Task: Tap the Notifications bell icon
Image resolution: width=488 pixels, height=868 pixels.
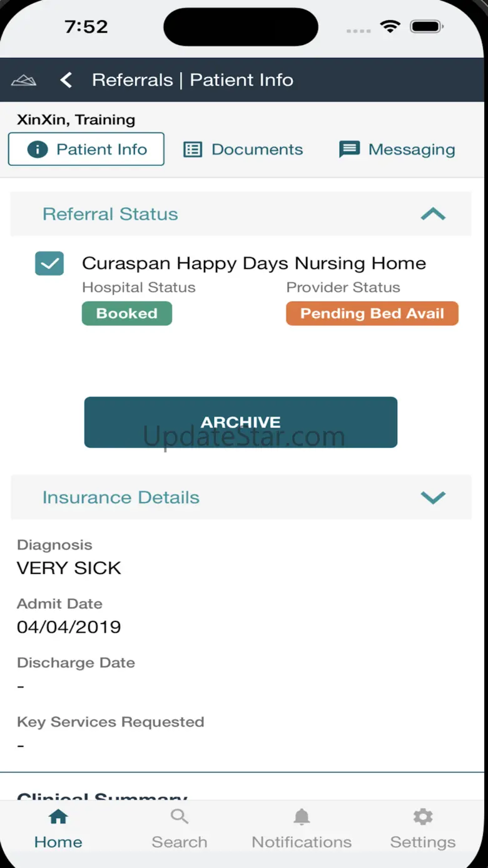Action: click(302, 817)
